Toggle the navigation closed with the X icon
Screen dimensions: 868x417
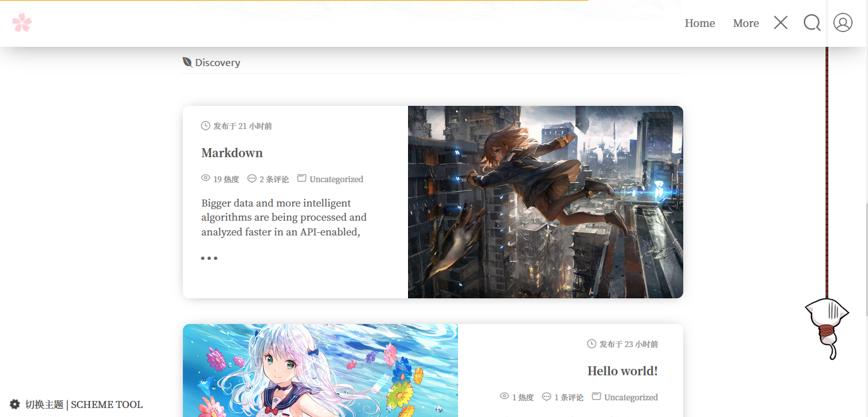pyautogui.click(x=780, y=22)
